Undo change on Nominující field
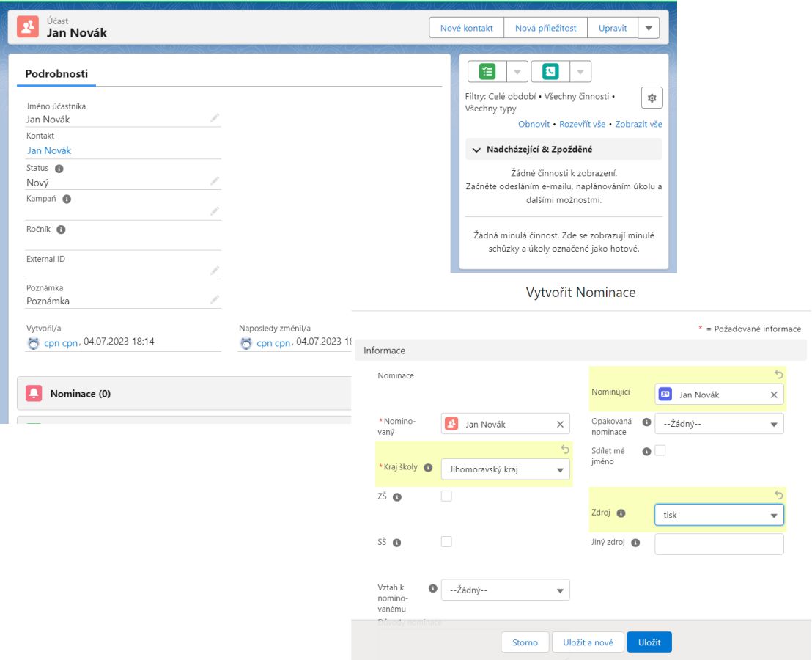812x660 pixels. pos(778,374)
